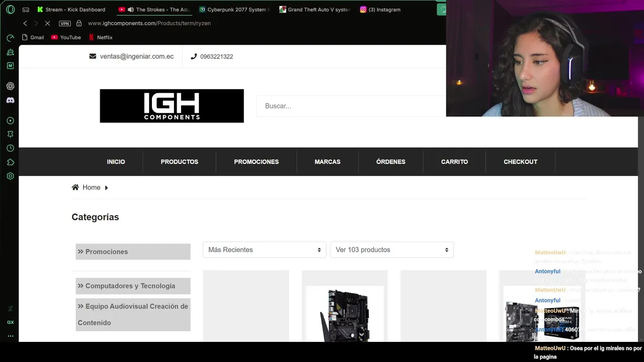Open the INICIO menu item
The width and height of the screenshot is (644, 362).
pos(116,162)
